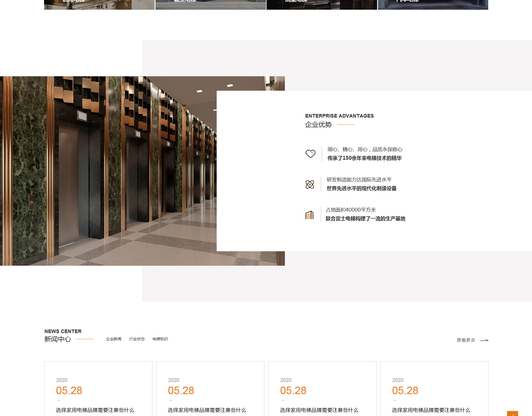
Task: Click 传承了150余年来电梯技术的精华 headline
Action: point(364,158)
